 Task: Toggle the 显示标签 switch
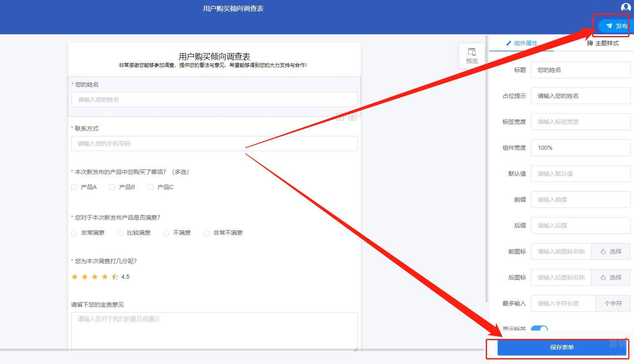click(539, 329)
